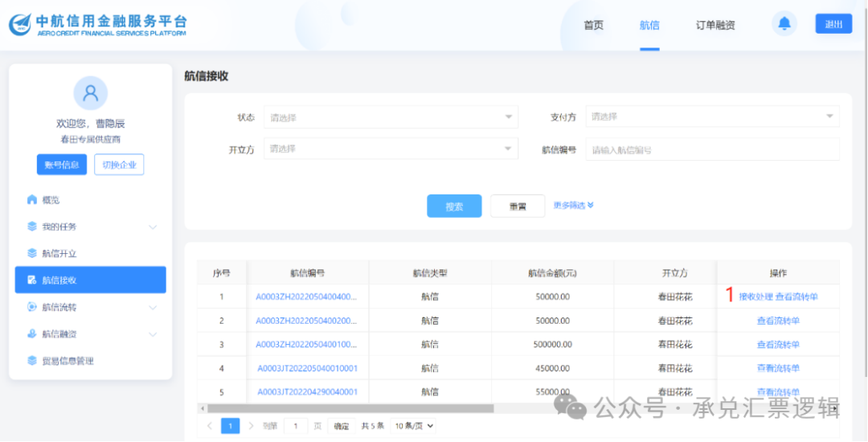The height and width of the screenshot is (442, 868).
Task: Click the table horizontal scrollbar thumb
Action: click(x=350, y=408)
